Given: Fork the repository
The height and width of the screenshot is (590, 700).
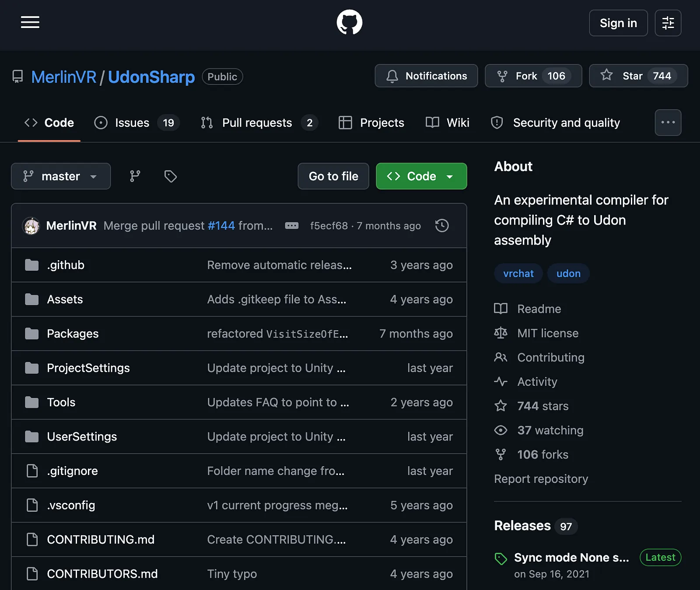Looking at the screenshot, I should point(533,76).
